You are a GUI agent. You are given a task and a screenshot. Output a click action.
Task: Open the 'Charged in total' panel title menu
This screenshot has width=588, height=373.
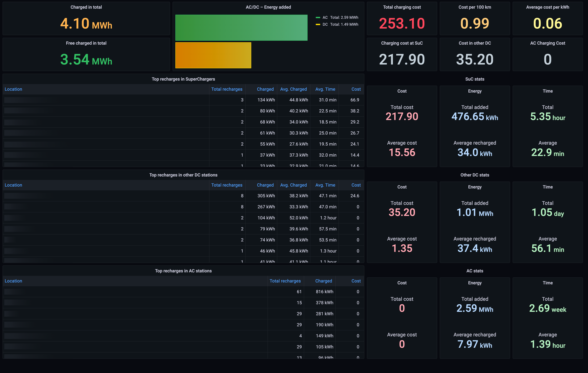[x=86, y=7]
